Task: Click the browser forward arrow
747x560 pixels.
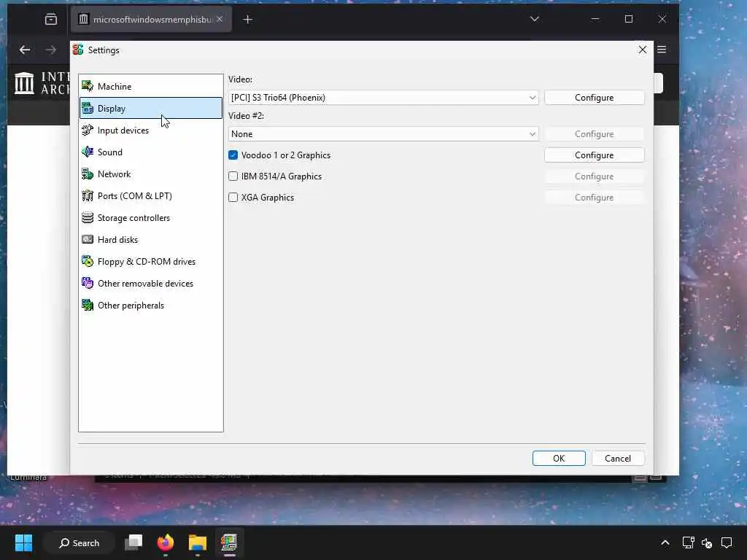Action: 50,50
